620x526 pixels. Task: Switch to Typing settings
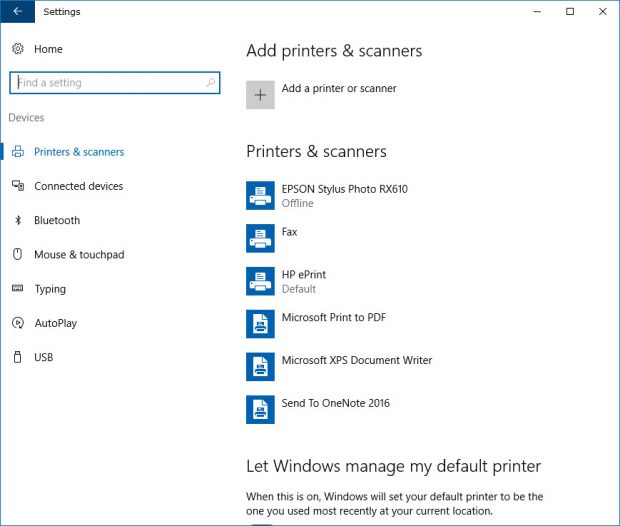(x=50, y=289)
